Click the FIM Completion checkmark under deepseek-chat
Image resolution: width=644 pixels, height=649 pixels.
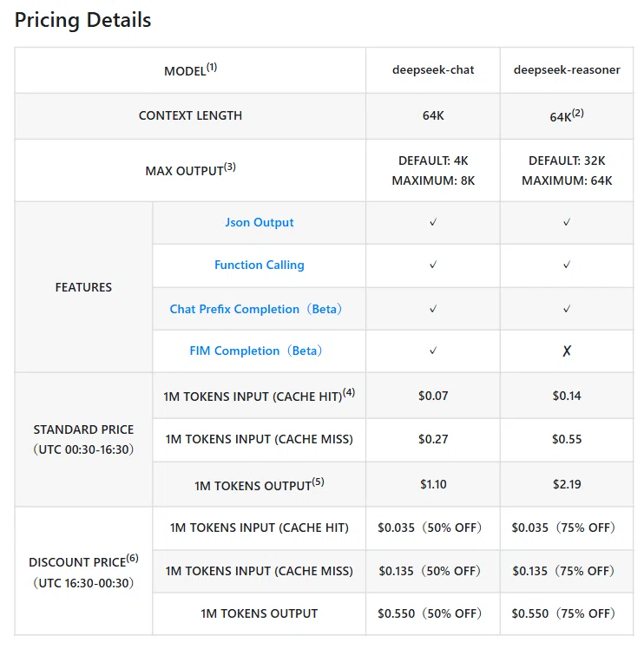[x=433, y=351]
